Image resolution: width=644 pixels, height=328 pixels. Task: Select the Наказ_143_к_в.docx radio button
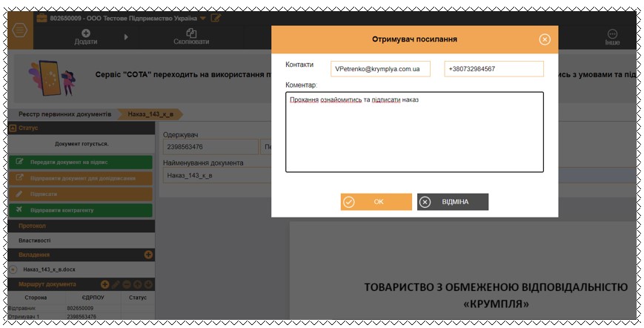13,269
